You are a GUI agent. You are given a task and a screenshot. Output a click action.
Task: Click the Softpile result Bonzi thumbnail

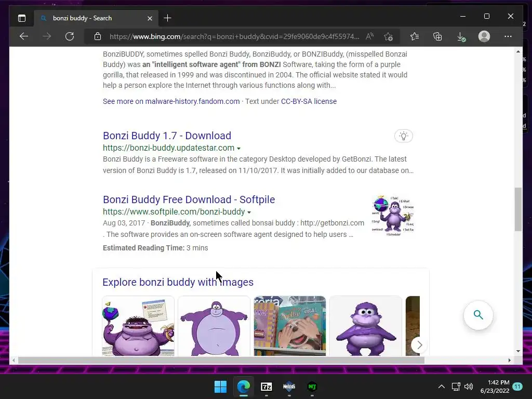(393, 215)
